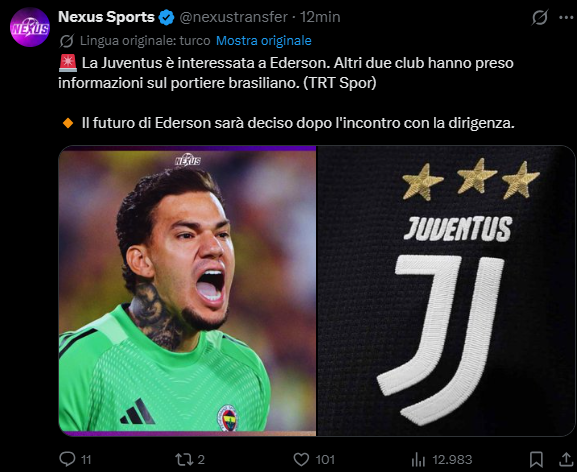Click the 12.983 views count
This screenshot has height=472, width=577.
452,459
